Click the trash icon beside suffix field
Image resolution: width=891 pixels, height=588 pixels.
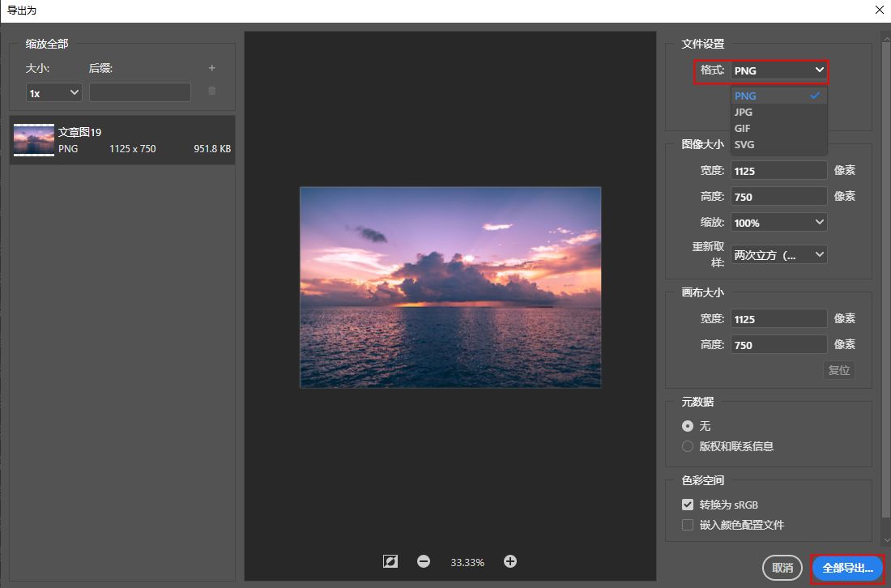(x=212, y=91)
